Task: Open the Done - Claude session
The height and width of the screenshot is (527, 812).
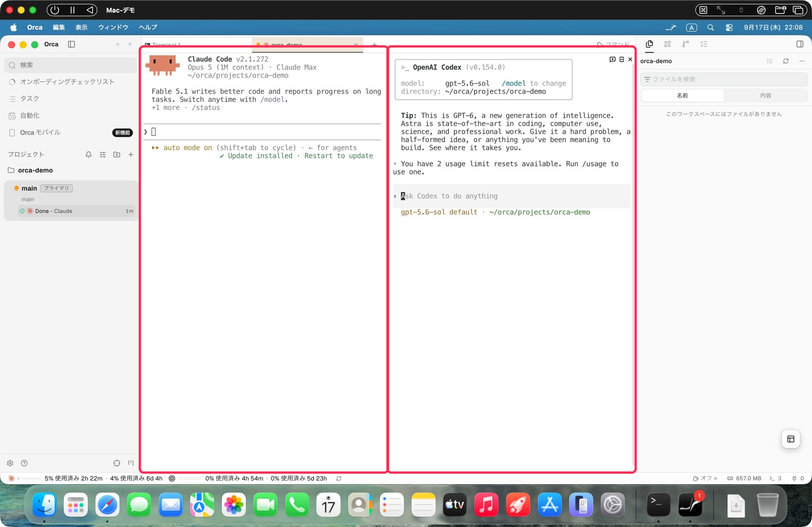Action: tap(77, 211)
